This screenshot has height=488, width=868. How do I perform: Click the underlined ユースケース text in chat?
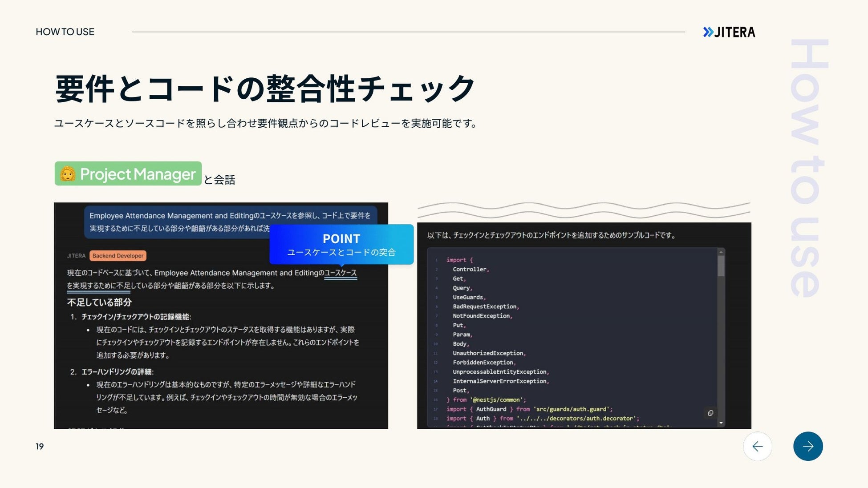point(341,273)
